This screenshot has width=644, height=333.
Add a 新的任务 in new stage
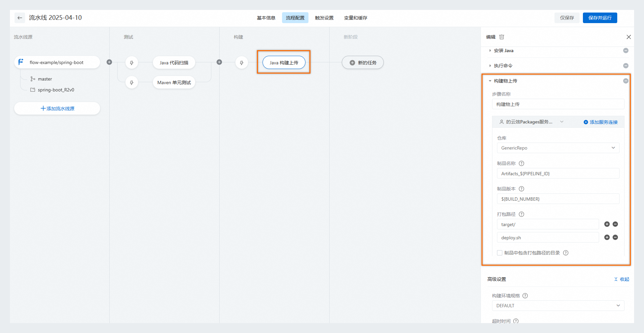363,62
